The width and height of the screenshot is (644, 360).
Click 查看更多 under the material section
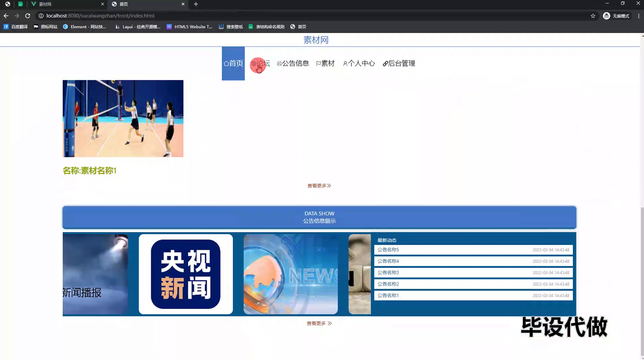(x=319, y=186)
